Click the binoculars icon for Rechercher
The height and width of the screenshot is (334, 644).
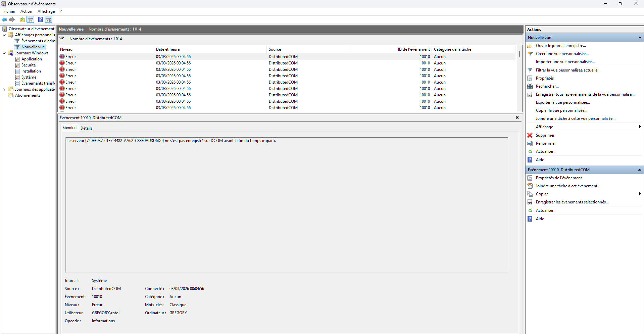[530, 86]
